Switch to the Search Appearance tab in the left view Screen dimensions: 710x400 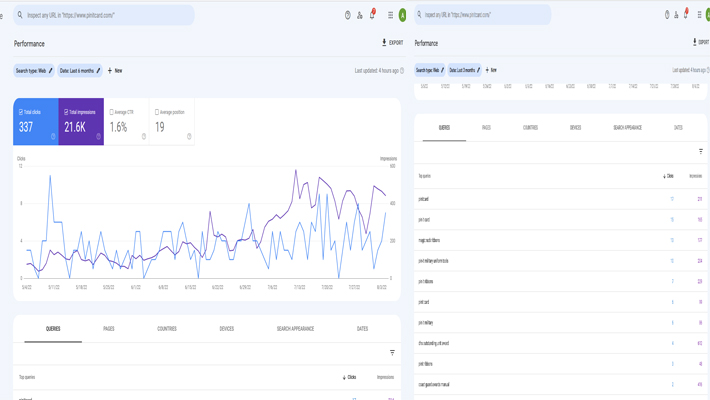pos(295,329)
